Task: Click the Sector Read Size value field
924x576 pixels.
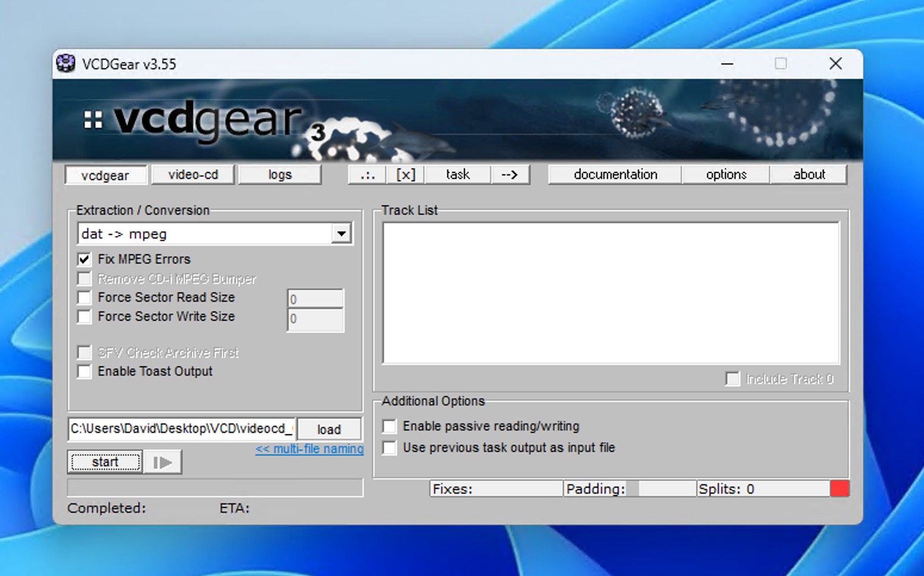Action: [x=315, y=299]
